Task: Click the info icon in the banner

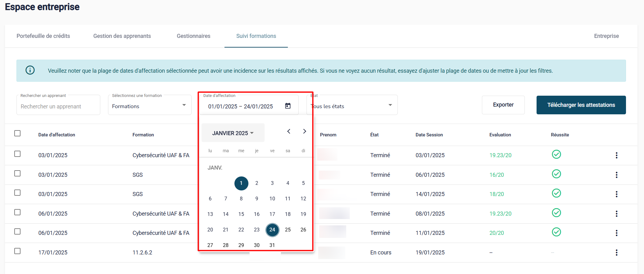Action: (30, 70)
